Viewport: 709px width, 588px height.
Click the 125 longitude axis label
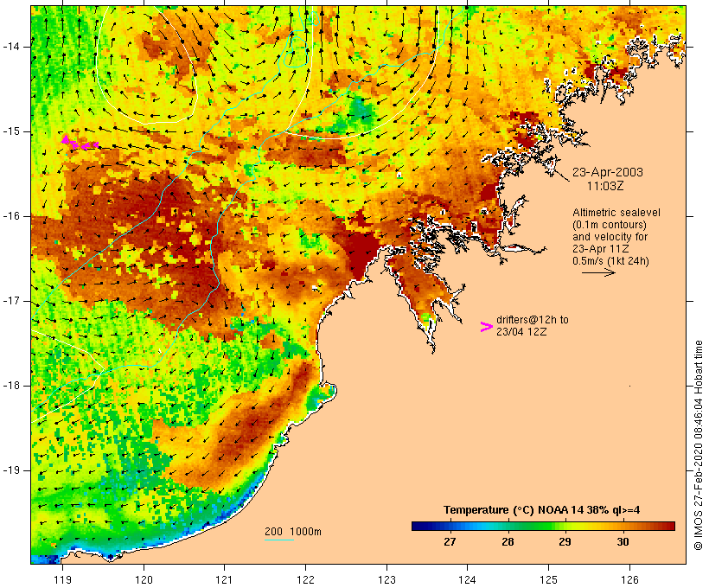coord(548,579)
